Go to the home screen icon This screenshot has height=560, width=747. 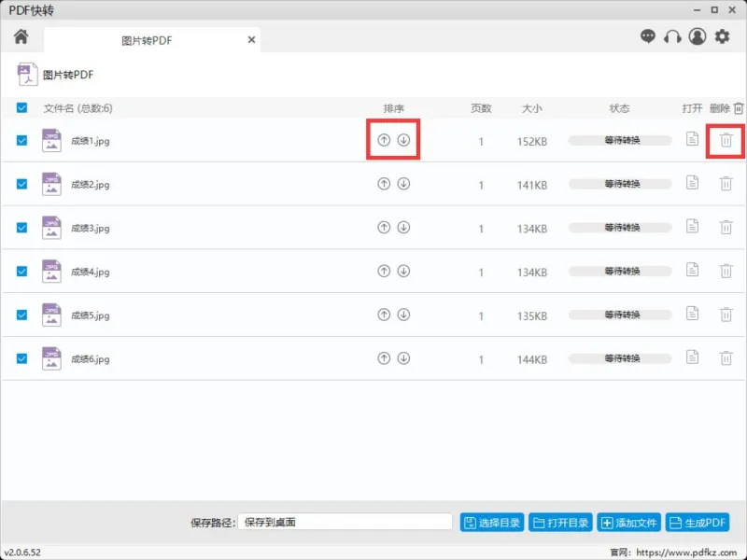point(21,36)
